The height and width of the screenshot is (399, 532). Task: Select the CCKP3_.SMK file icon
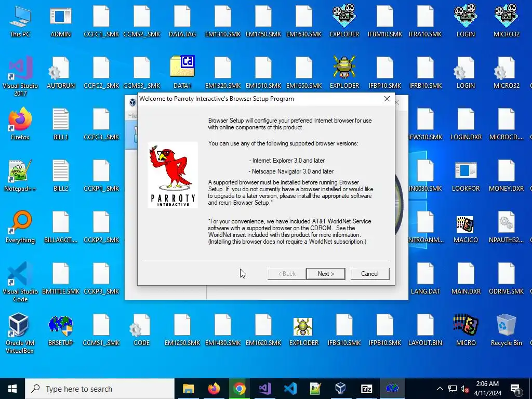(101, 278)
